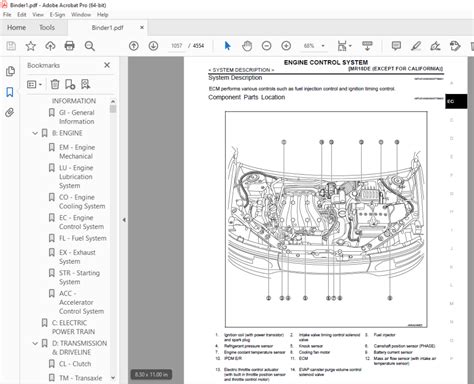Click the page number input field
Screen dimensions: 474x384
point(177,46)
